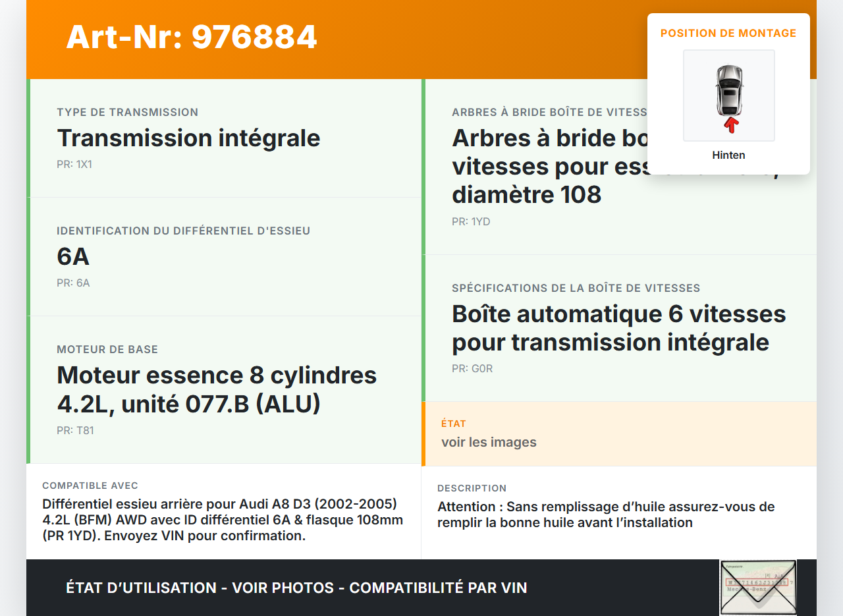Click the "PR: 6A" code

coord(73,283)
